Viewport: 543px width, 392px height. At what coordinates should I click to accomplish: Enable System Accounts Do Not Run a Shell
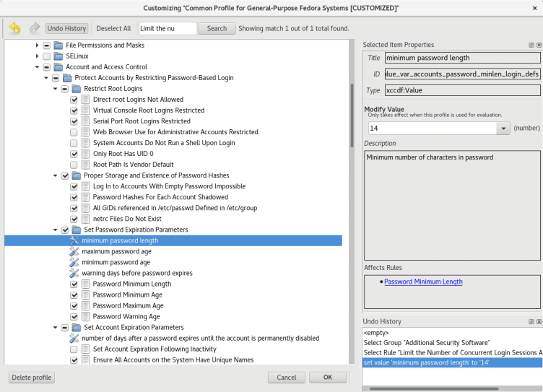[x=74, y=143]
